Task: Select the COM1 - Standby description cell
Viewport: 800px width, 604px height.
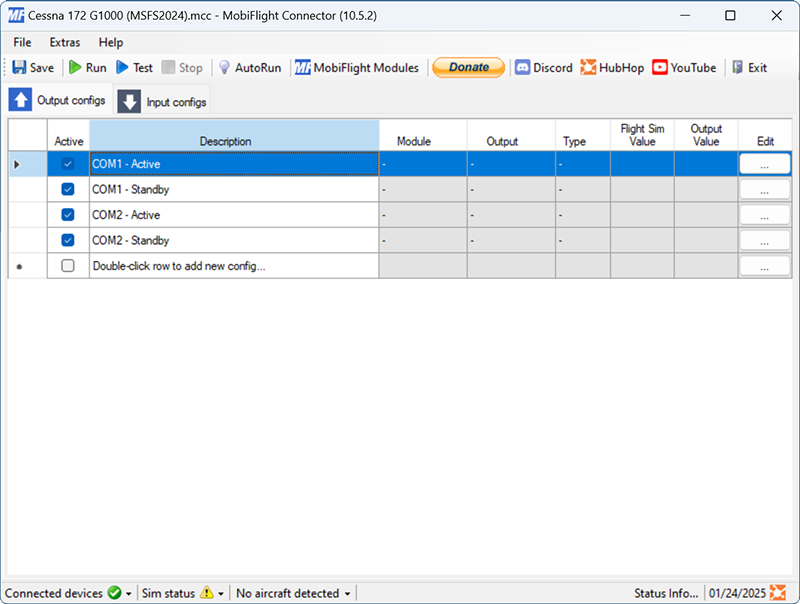Action: [232, 189]
